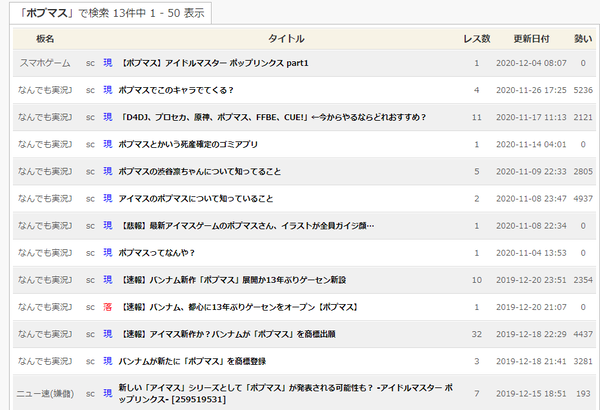Open thread 【速報】バンナム、都心に13年ぶりゲーセンをオープン

click(239, 307)
